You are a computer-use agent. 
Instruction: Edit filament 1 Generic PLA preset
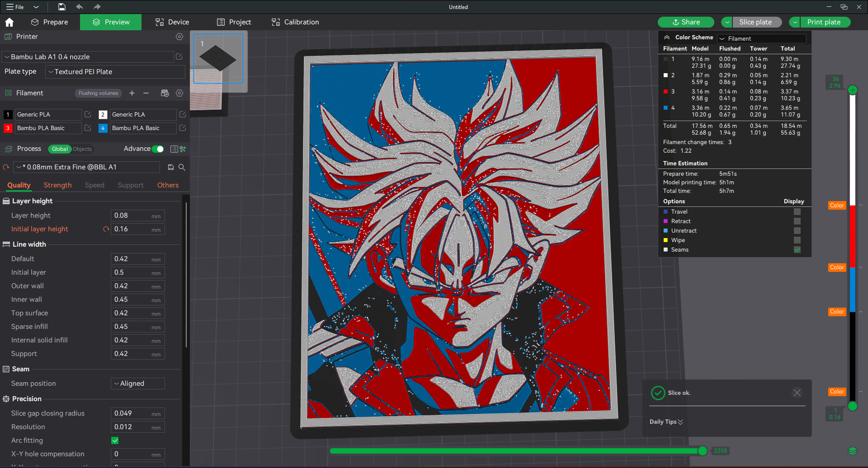(x=88, y=114)
